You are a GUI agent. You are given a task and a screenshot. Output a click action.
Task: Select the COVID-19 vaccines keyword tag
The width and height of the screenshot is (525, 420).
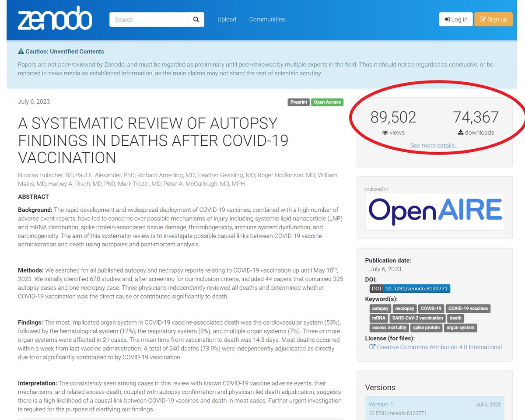pos(468,308)
